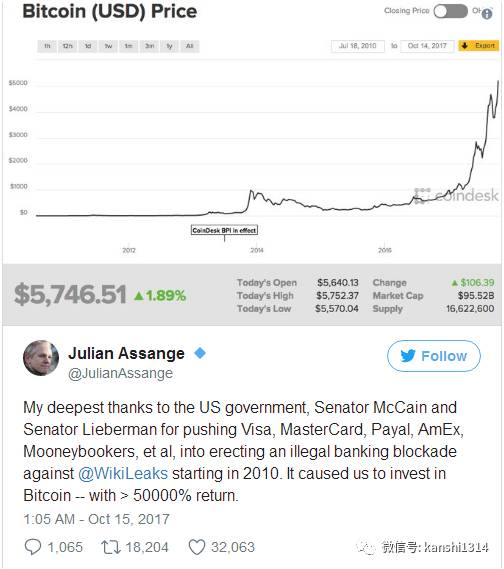Viewport: 504px width, 569px height.
Task: Click the reply speech bubble icon
Action: (x=33, y=547)
